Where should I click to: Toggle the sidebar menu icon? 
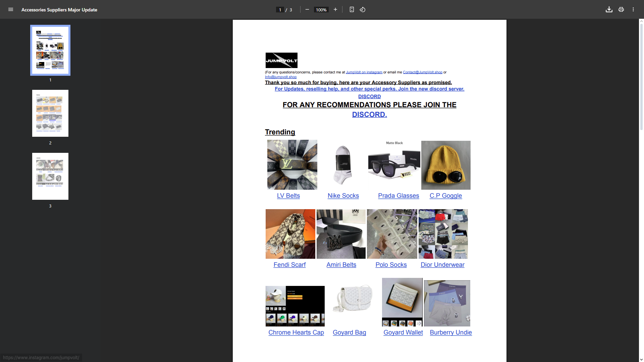click(11, 10)
